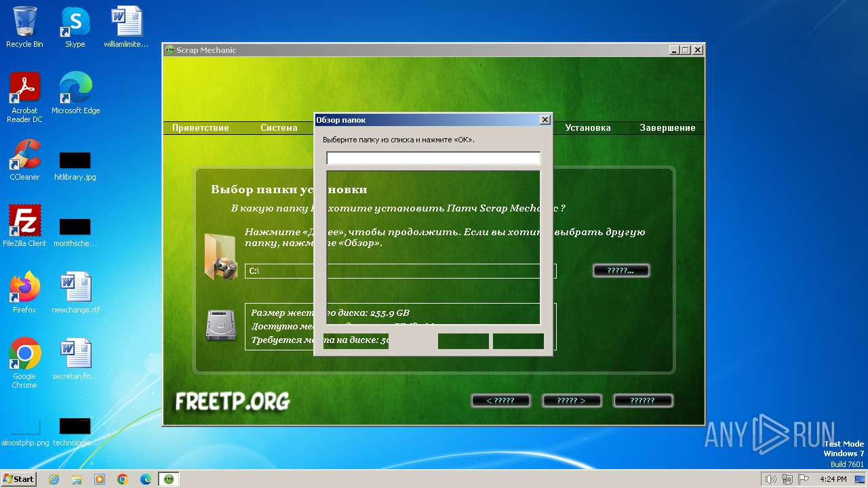Switch to Scrap Mechanic installer taskbar item
868x488 pixels.
coord(169,479)
